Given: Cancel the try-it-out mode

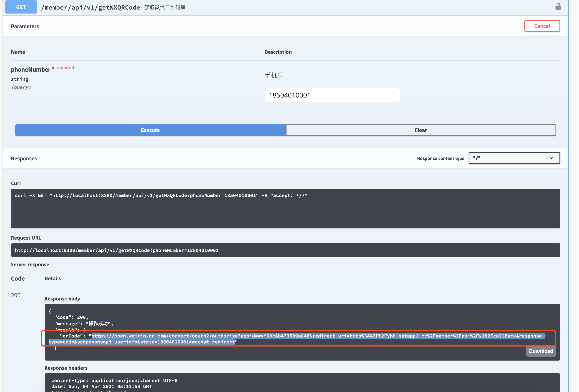Looking at the screenshot, I should click(x=542, y=26).
